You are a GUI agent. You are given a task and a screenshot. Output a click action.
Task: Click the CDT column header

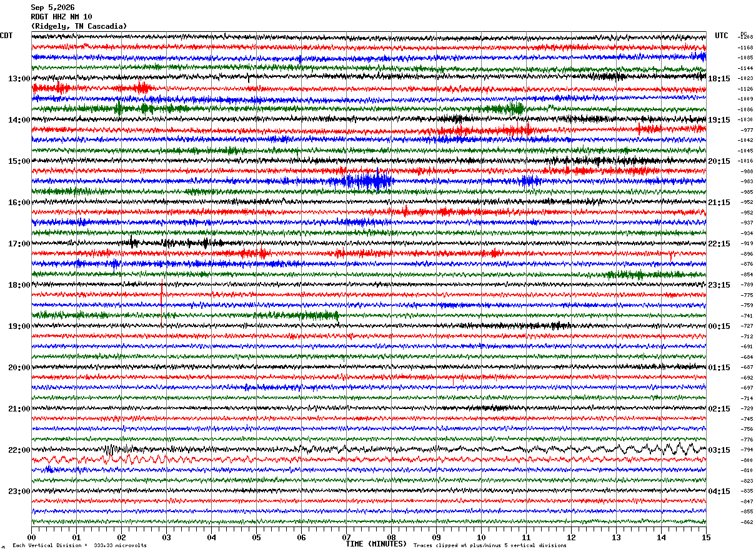(6, 36)
